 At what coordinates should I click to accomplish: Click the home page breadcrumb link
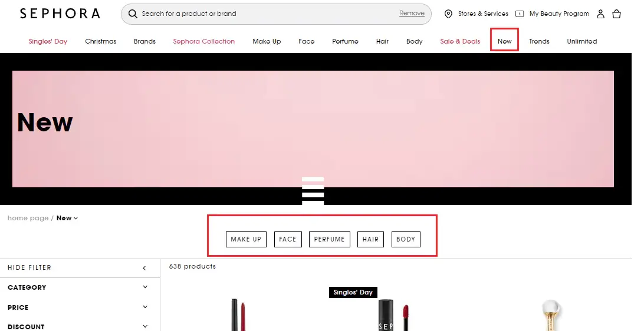tap(28, 218)
